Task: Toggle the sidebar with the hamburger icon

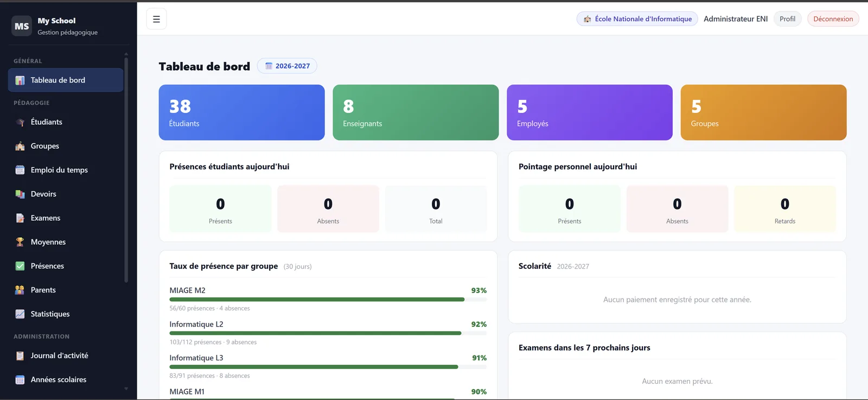Action: [x=156, y=19]
